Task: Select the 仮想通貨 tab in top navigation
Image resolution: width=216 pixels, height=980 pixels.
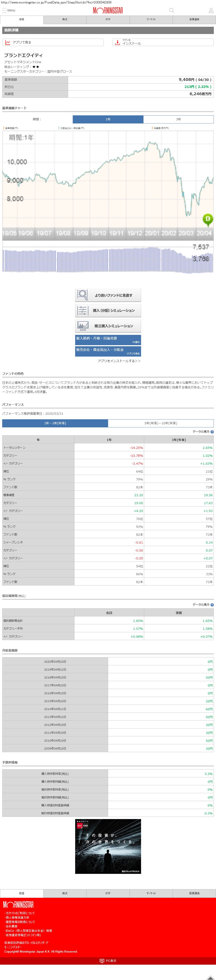Action: pyautogui.click(x=194, y=19)
